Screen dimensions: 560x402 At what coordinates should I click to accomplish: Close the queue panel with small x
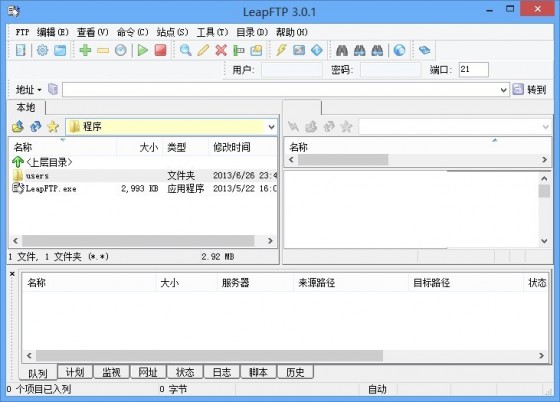(x=12, y=274)
